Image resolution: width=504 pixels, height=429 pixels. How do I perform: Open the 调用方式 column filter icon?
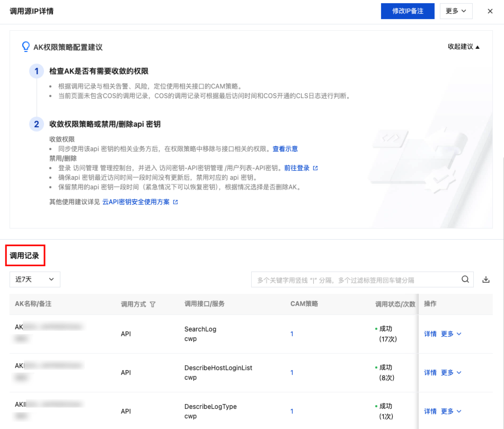coord(153,304)
